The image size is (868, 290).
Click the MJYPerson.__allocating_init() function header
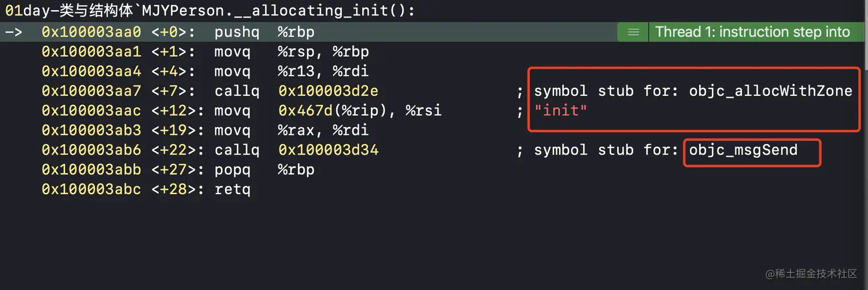[x=210, y=11]
